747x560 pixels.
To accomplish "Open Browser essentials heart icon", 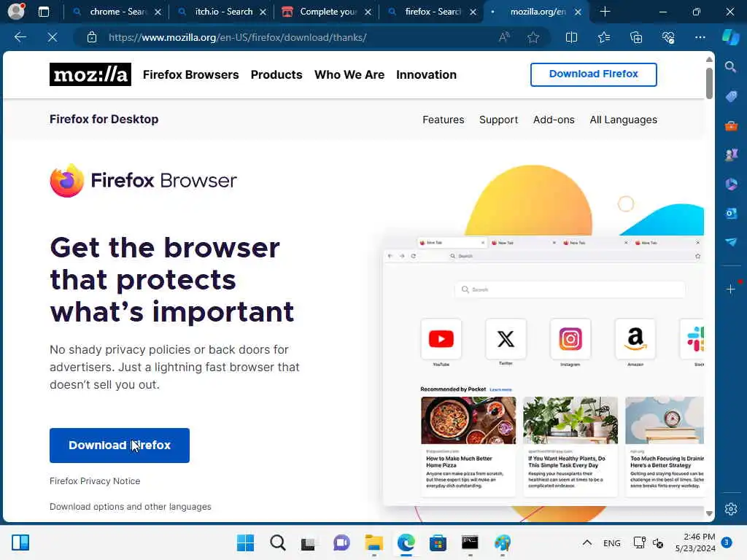I will [x=668, y=37].
